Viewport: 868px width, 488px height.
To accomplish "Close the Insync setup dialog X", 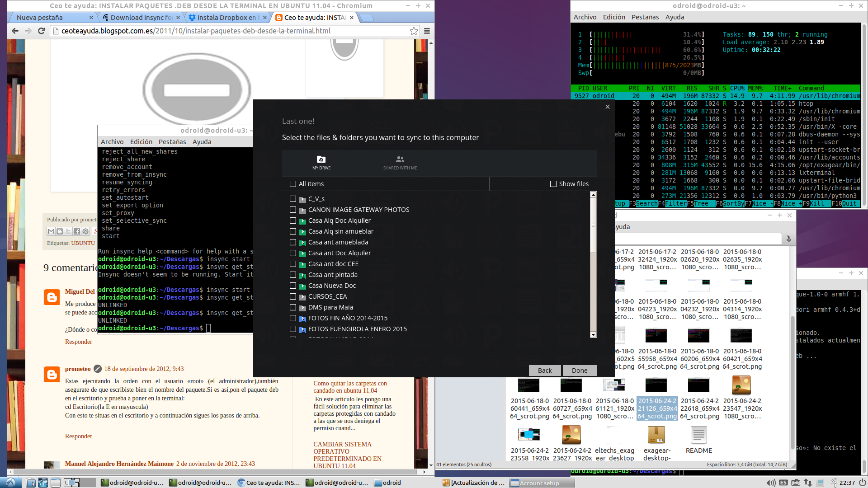I will pyautogui.click(x=608, y=107).
